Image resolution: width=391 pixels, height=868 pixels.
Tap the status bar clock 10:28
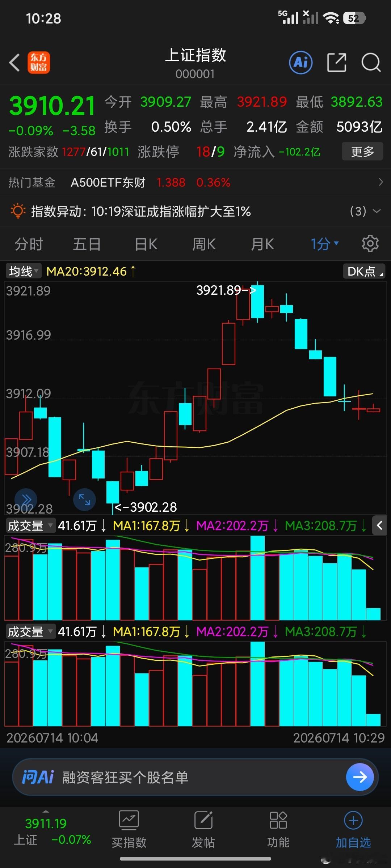43,18
